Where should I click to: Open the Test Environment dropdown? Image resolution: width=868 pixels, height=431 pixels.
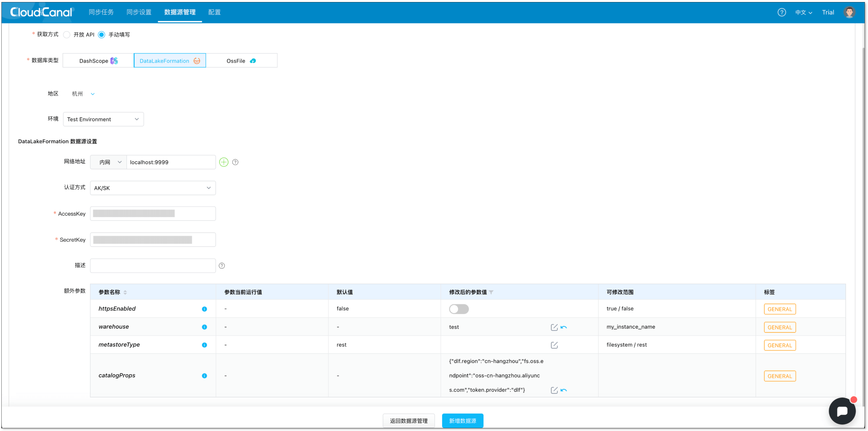click(103, 119)
